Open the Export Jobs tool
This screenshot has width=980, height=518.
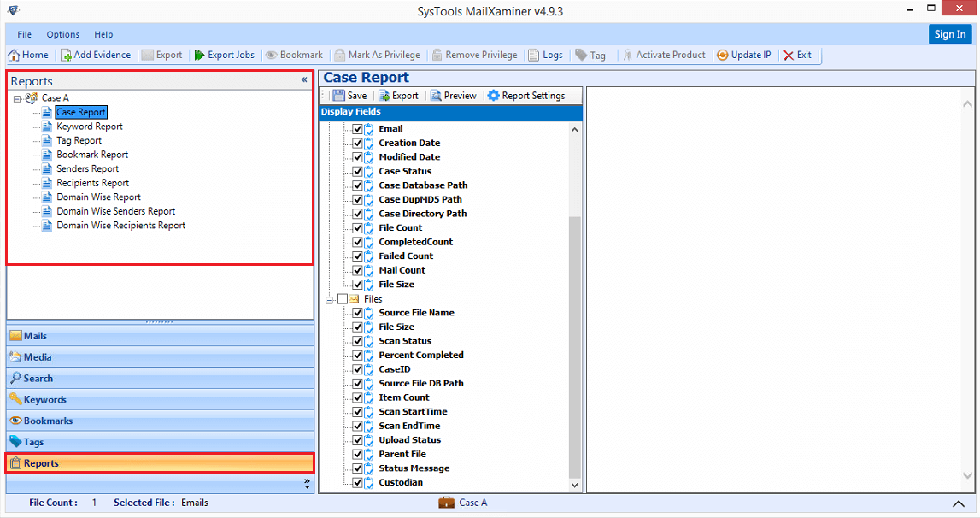[x=224, y=55]
